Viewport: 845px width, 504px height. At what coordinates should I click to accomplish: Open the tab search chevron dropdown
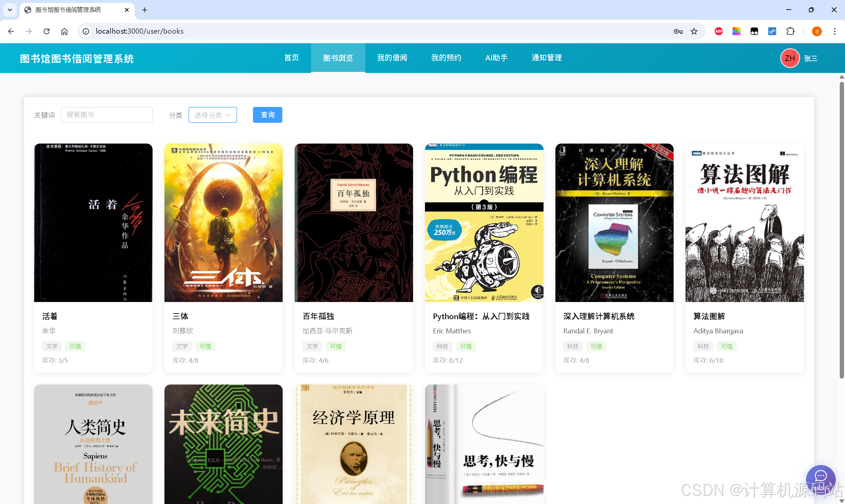10,10
